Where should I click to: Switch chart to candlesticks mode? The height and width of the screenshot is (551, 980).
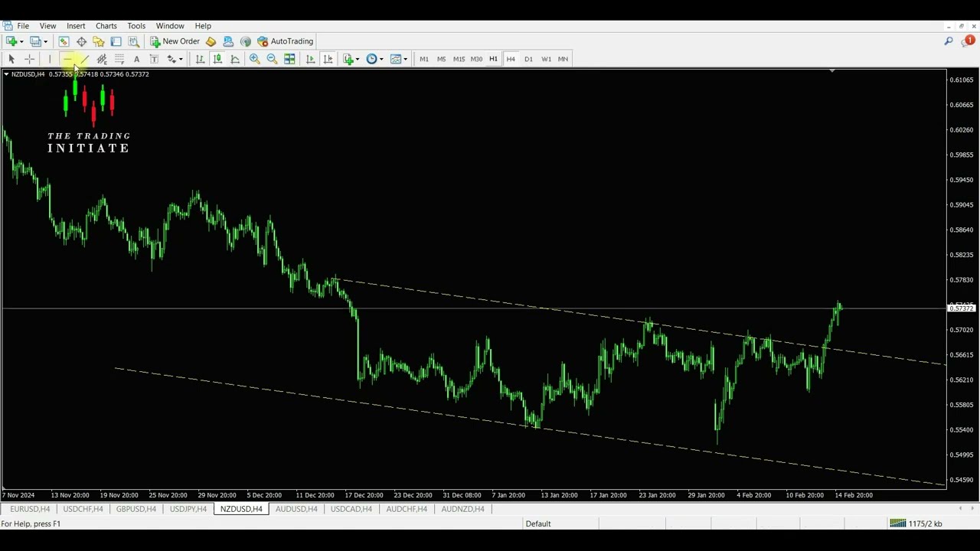click(x=217, y=59)
